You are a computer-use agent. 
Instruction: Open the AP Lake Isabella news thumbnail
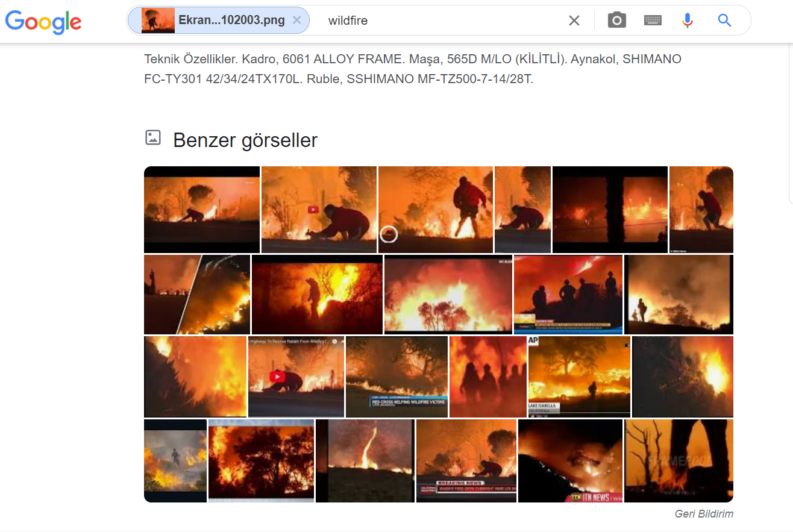[x=579, y=377]
